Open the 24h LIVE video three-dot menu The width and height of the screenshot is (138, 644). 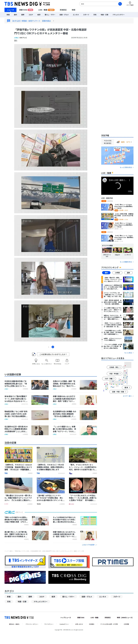pos(130,180)
